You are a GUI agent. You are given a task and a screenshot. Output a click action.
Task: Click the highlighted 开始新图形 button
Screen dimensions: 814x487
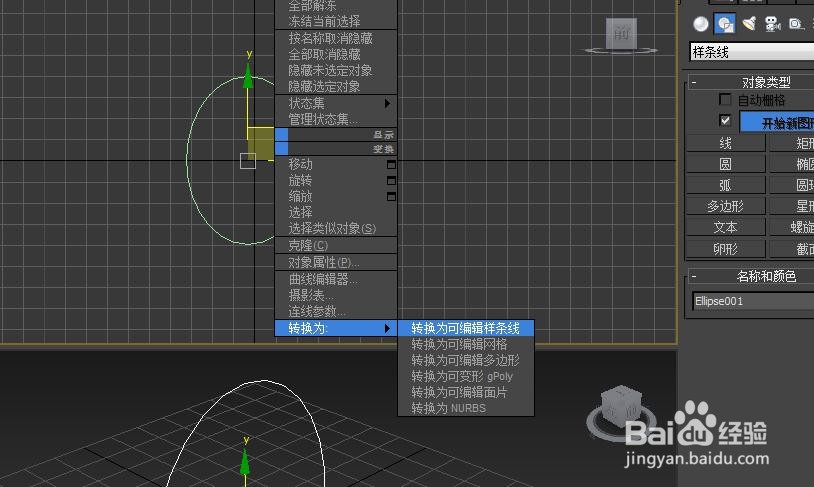click(x=777, y=121)
